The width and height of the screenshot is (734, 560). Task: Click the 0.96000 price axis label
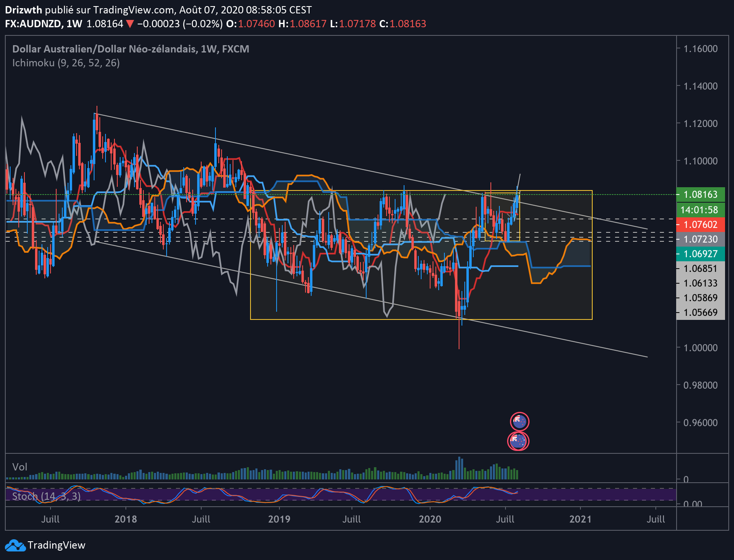pyautogui.click(x=701, y=423)
